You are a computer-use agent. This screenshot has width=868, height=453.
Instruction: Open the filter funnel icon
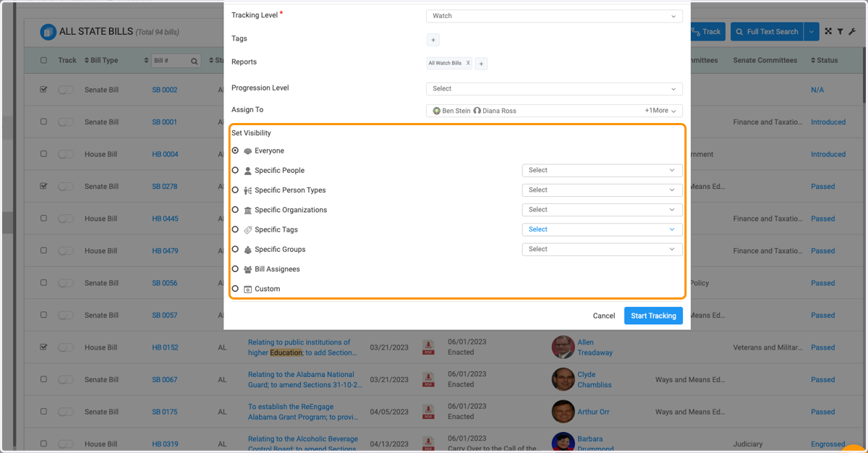pos(841,31)
